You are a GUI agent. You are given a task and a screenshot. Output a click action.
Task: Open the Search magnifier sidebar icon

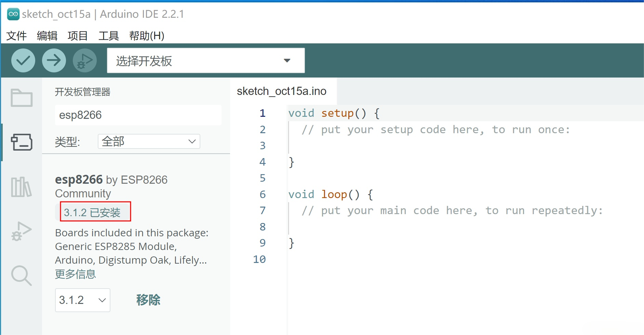tap(22, 275)
